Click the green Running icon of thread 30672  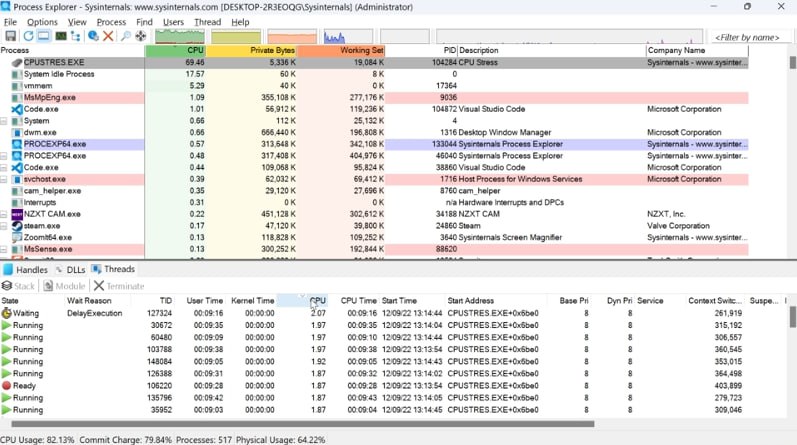tap(7, 325)
